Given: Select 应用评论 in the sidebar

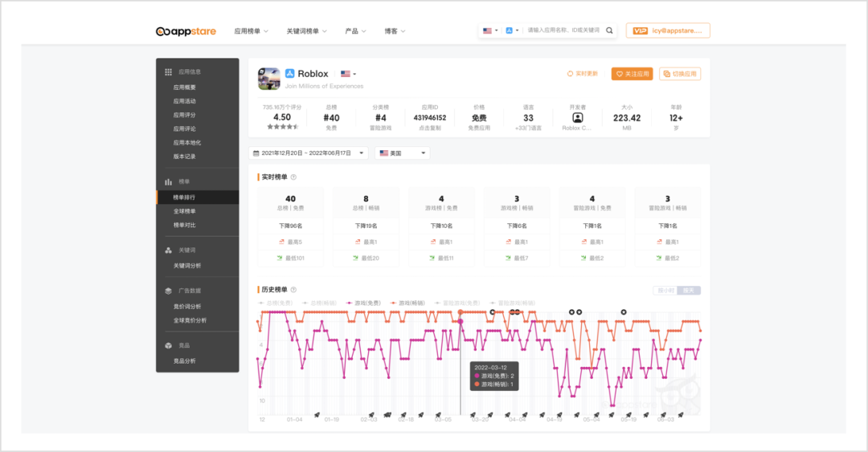Looking at the screenshot, I should point(184,128).
